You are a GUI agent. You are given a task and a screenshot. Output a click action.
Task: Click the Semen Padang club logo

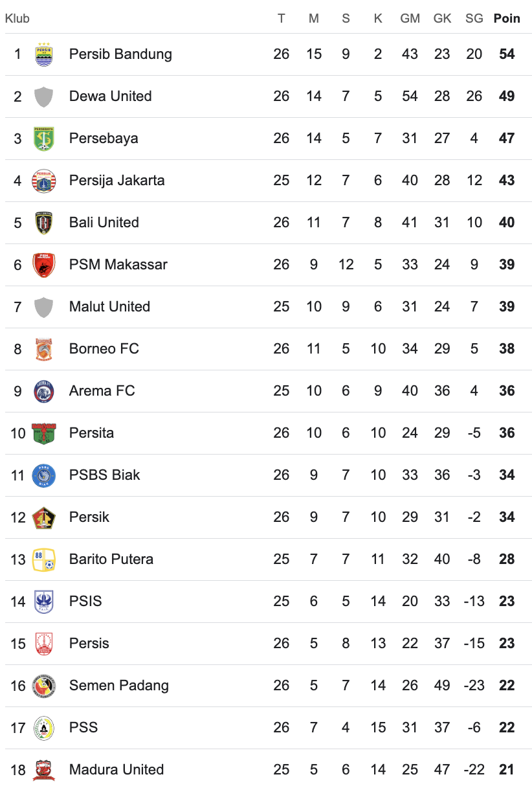tap(44, 686)
